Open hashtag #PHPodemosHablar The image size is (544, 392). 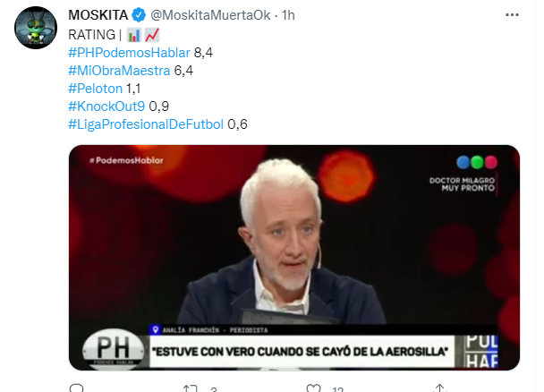point(129,53)
